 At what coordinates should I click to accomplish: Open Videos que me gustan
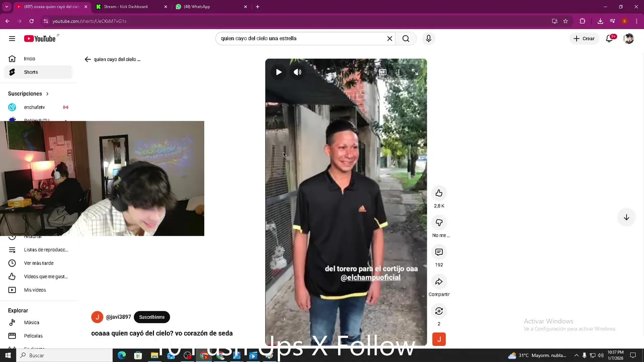click(38, 277)
